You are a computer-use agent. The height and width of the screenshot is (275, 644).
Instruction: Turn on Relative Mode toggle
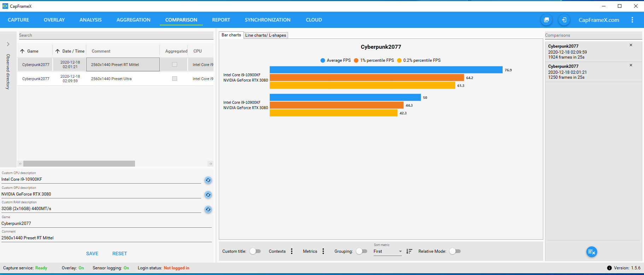455,251
